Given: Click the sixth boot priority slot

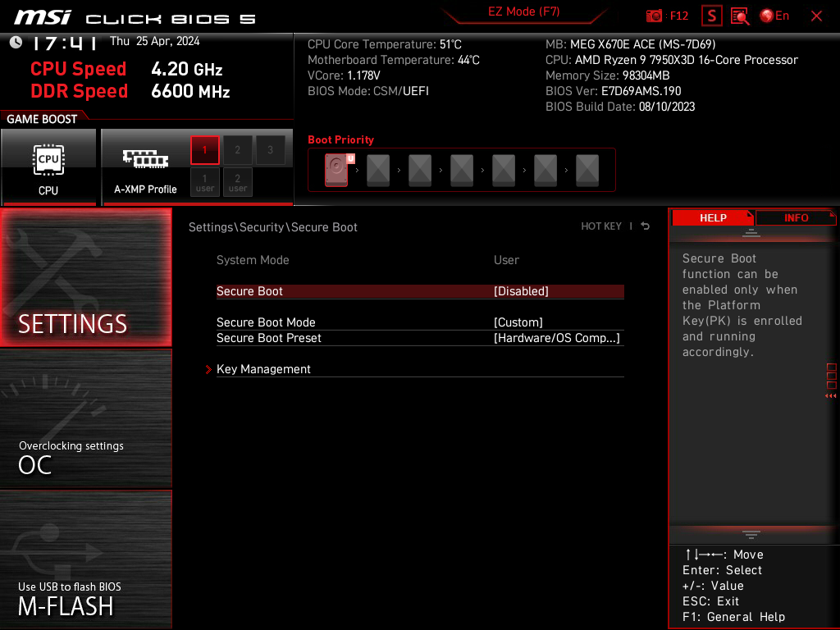Looking at the screenshot, I should point(546,170).
